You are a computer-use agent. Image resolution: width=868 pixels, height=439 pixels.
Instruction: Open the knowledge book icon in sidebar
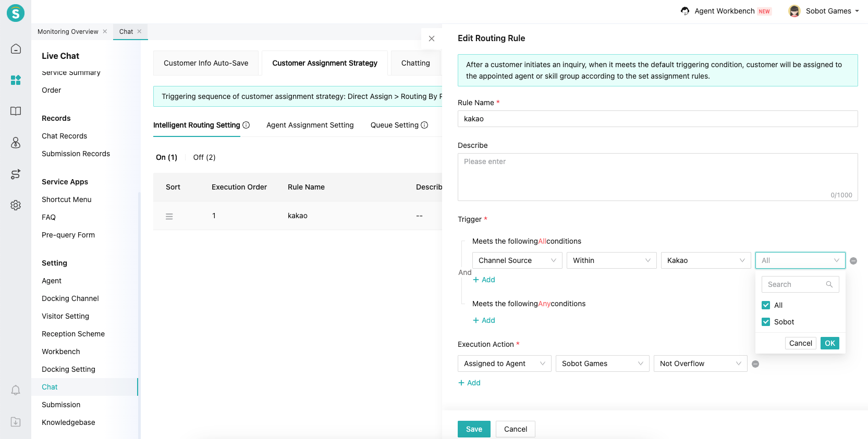click(16, 111)
